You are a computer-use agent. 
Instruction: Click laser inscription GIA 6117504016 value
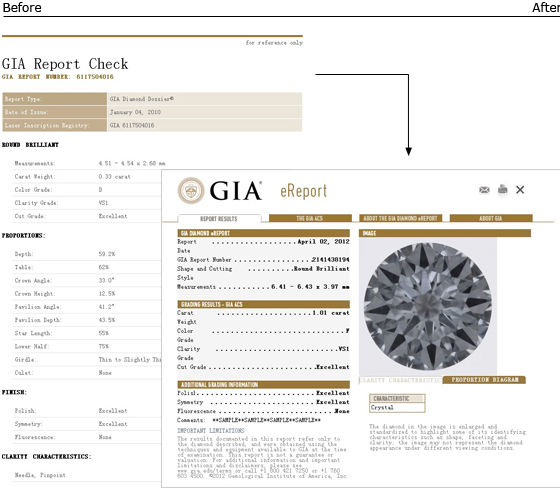coord(132,125)
